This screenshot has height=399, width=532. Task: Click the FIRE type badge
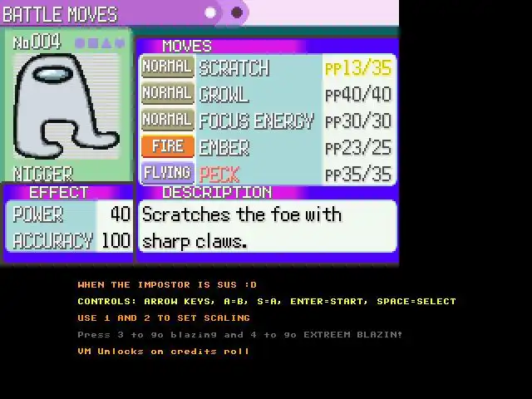click(168, 146)
